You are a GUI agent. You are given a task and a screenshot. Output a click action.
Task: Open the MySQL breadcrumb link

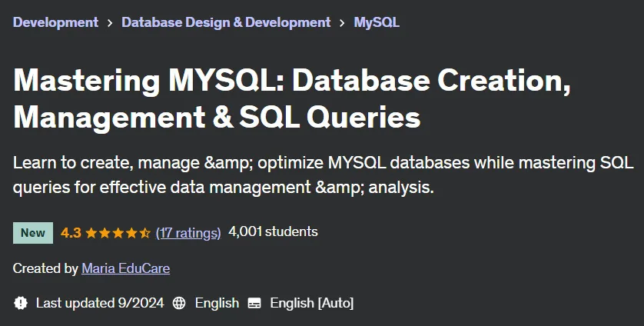pyautogui.click(x=377, y=22)
